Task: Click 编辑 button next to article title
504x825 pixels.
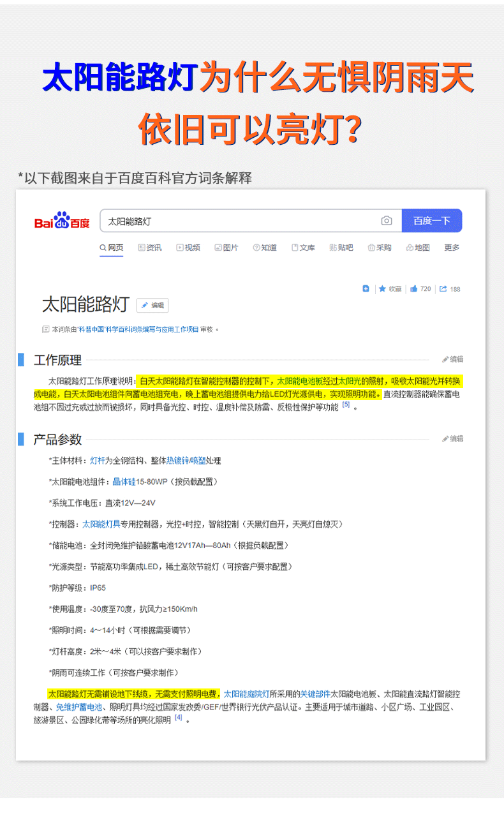Action: pos(152,306)
